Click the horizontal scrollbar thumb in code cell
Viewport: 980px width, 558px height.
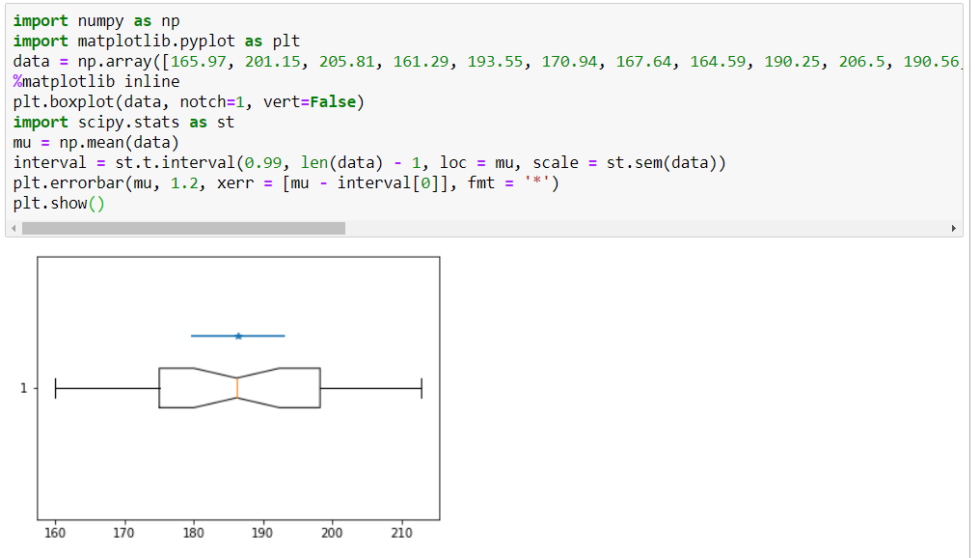tap(183, 229)
